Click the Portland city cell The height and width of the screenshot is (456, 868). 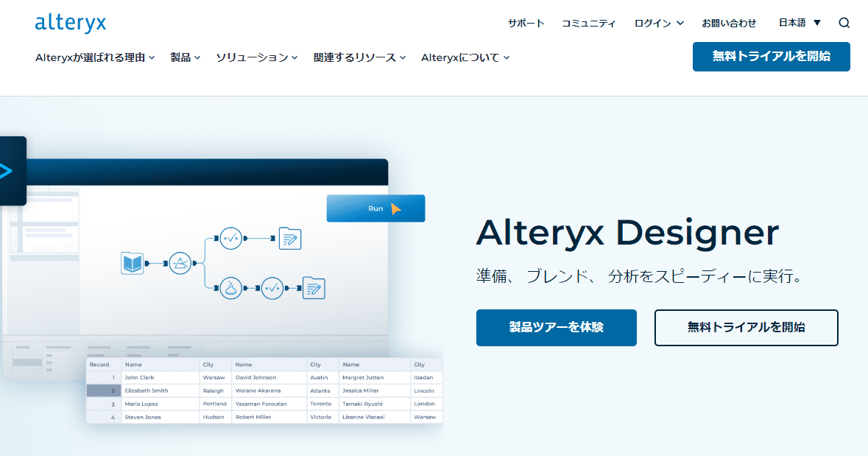coord(216,404)
